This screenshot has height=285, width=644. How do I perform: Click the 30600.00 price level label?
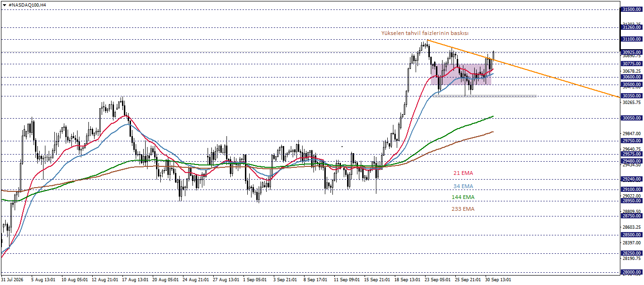632,77
